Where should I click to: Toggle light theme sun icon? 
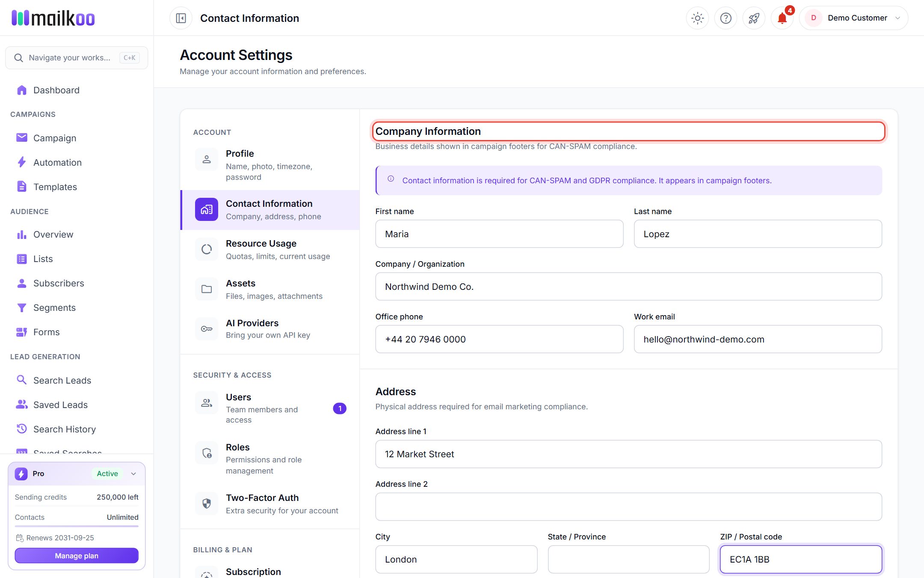click(x=697, y=18)
